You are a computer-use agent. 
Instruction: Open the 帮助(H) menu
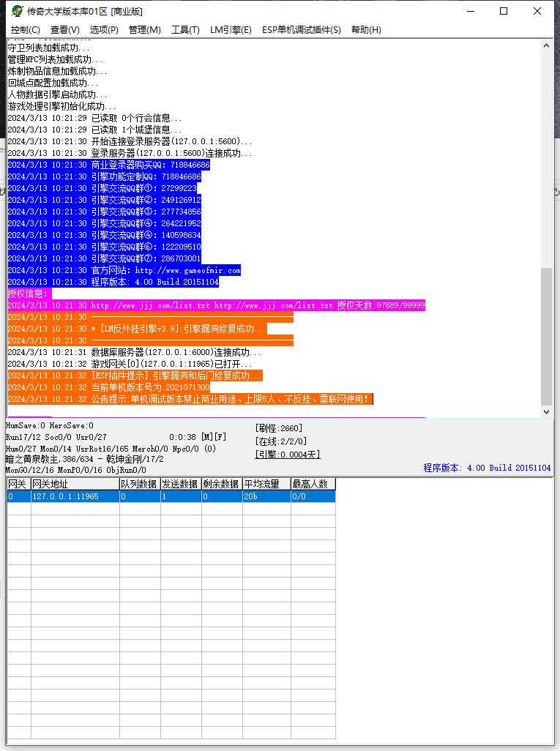coord(366,30)
